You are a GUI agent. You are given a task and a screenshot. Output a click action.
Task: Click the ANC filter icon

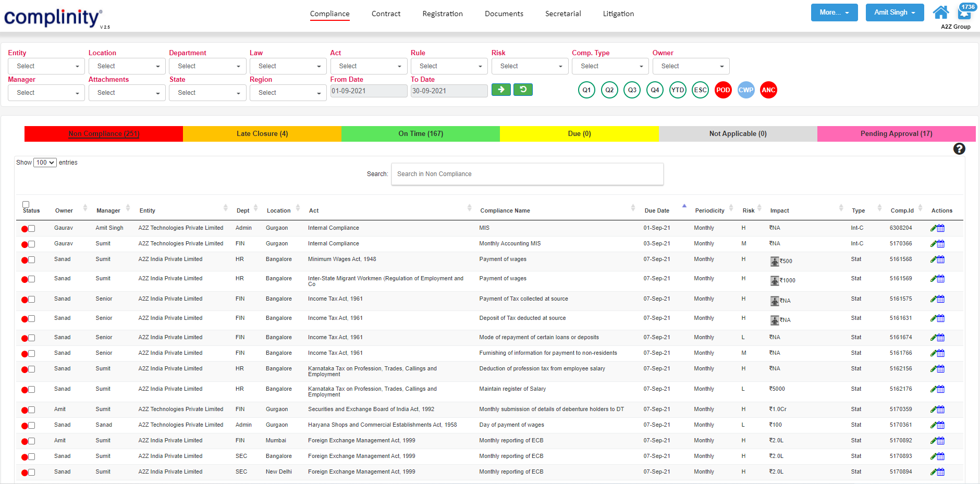click(768, 90)
